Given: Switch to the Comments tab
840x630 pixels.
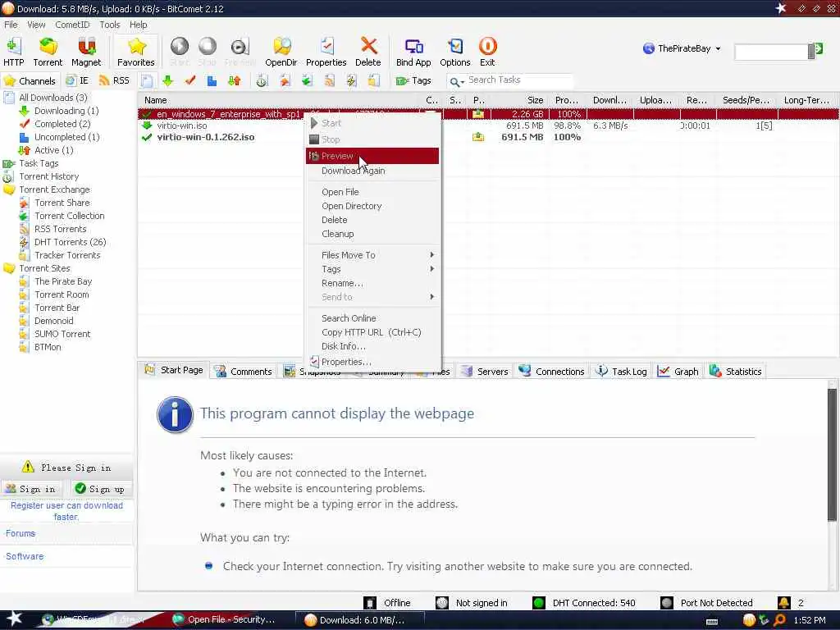Looking at the screenshot, I should coord(244,372).
